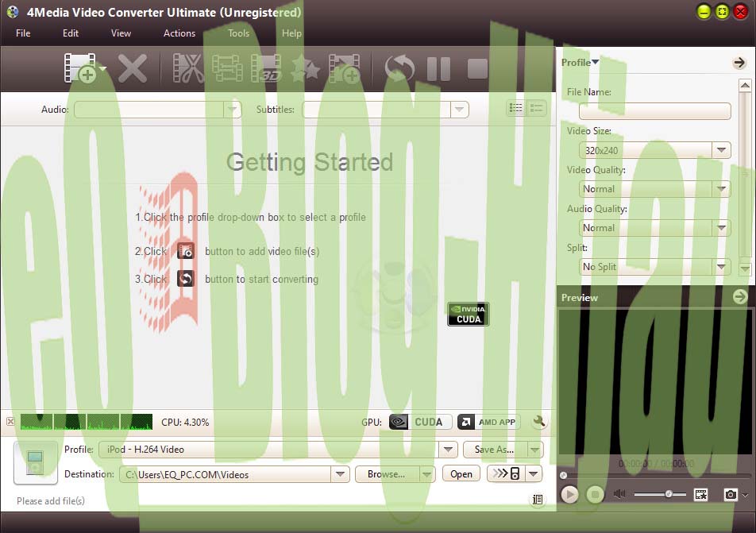756x533 pixels.
Task: Click the NVIDIA CUDA badge
Action: pyautogui.click(x=469, y=314)
